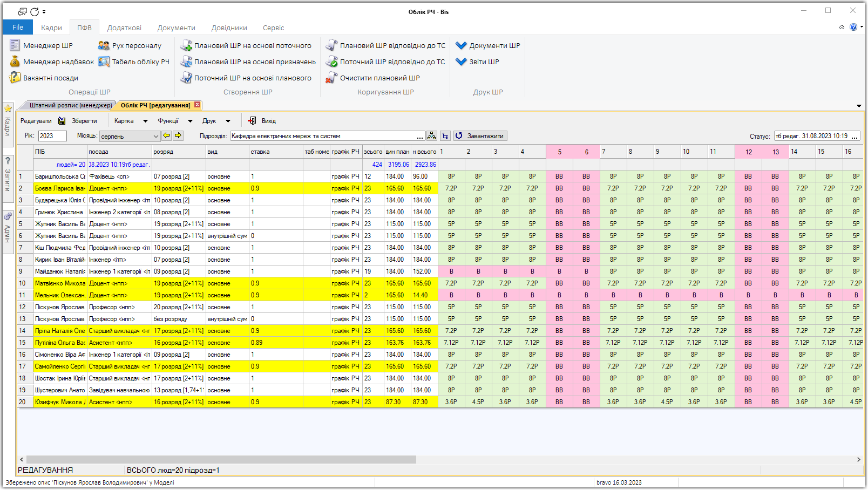The image size is (868, 490).
Task: Click the посада column header
Action: pyautogui.click(x=119, y=152)
